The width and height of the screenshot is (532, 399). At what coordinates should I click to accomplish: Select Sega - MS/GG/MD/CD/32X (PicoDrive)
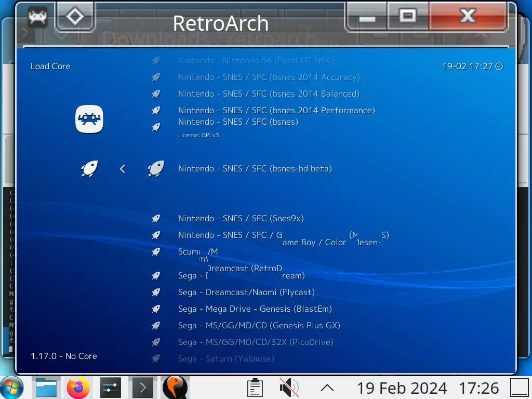pyautogui.click(x=256, y=342)
